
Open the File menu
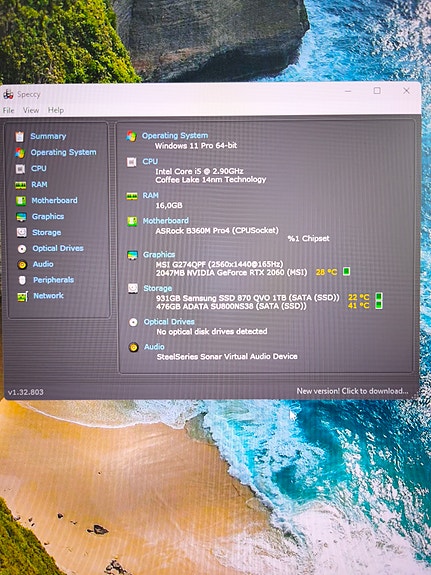[8, 110]
